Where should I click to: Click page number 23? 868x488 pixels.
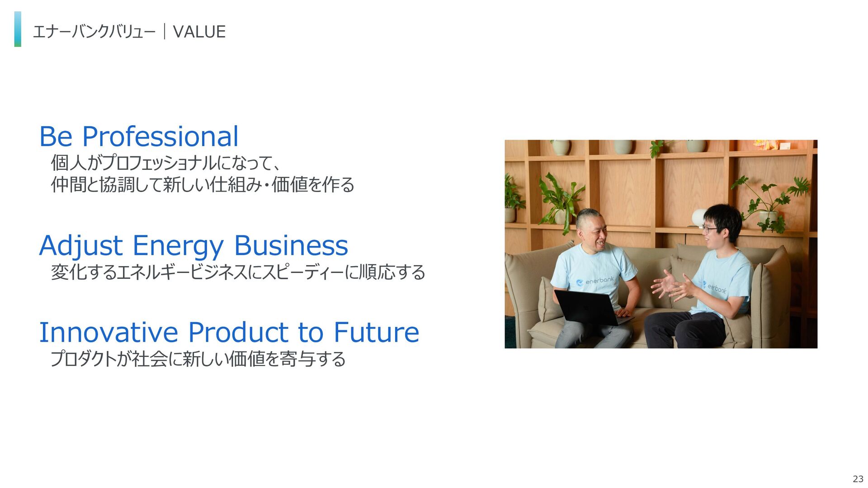coord(858,479)
